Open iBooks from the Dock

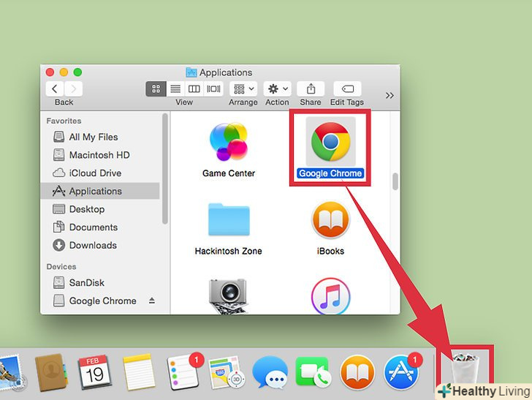coord(357,372)
